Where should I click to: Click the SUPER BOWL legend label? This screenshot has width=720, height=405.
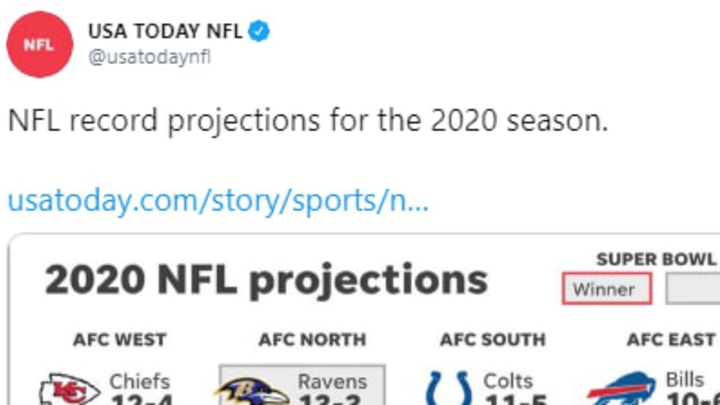[656, 259]
